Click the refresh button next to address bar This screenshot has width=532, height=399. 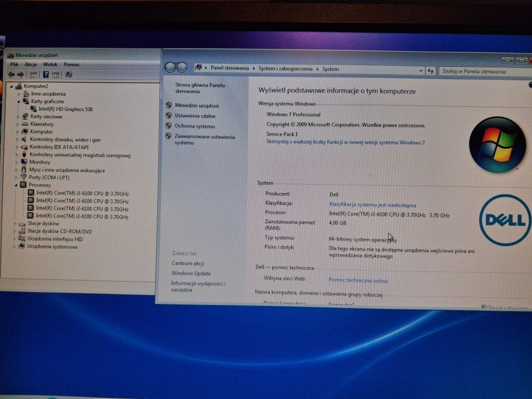tap(431, 71)
